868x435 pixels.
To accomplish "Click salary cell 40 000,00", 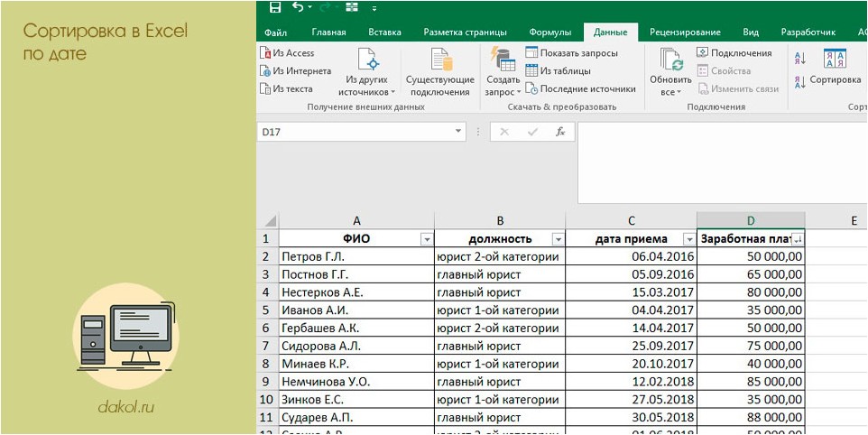I will 751,364.
